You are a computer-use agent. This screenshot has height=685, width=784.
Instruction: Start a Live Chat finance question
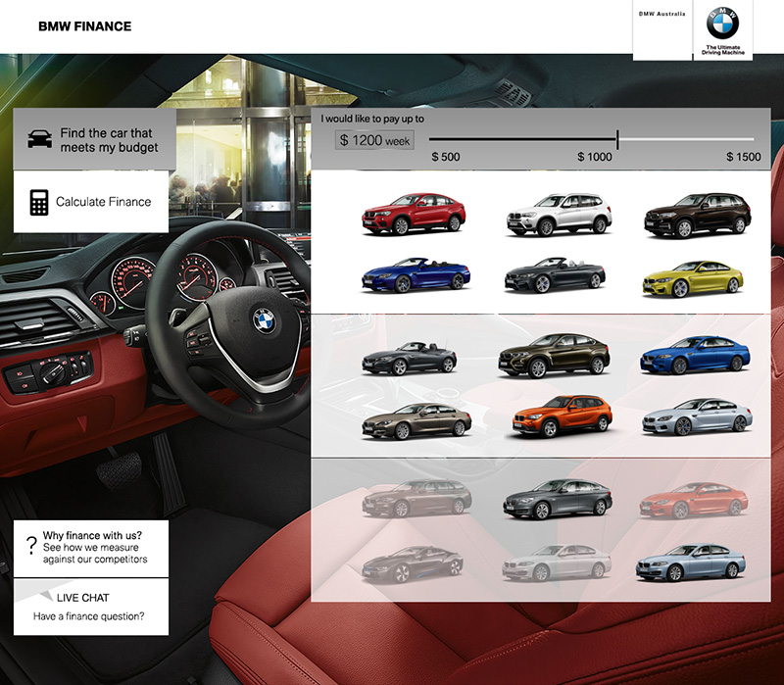[91, 607]
